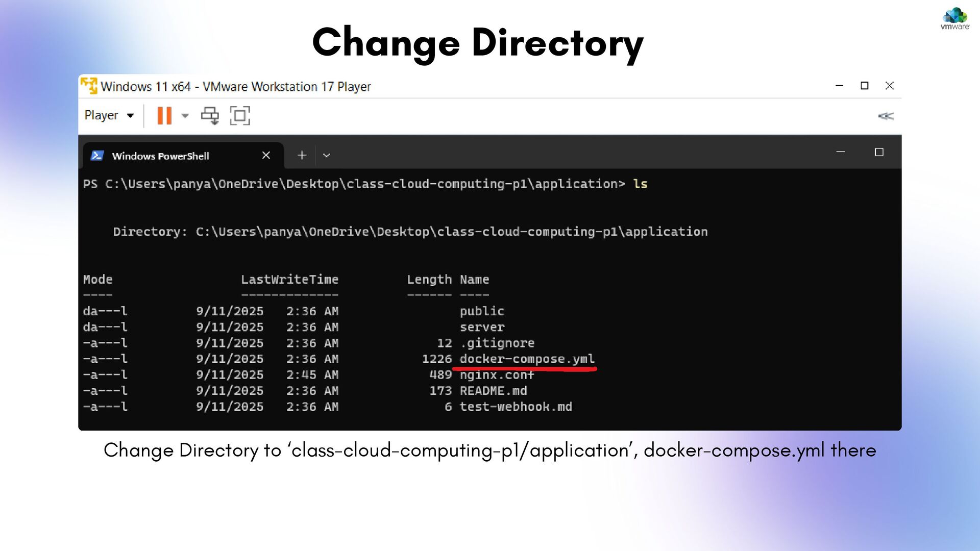This screenshot has height=551, width=980.
Task: Click the ls command at the prompt
Action: [640, 184]
